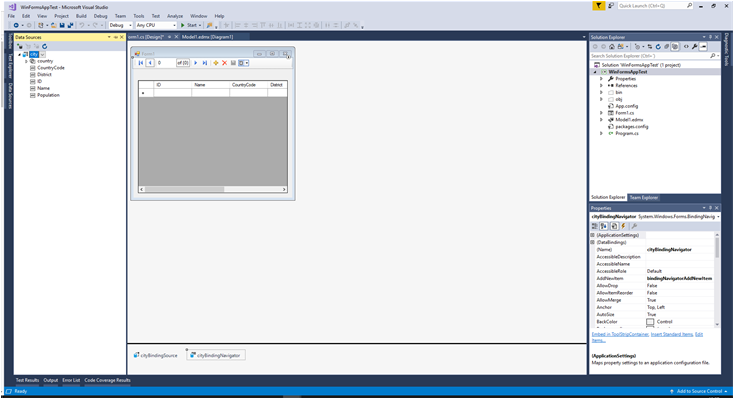Screen dimensions: 734x399
Task: Click the Embed in ToolStripContainer link
Action: [x=620, y=334]
